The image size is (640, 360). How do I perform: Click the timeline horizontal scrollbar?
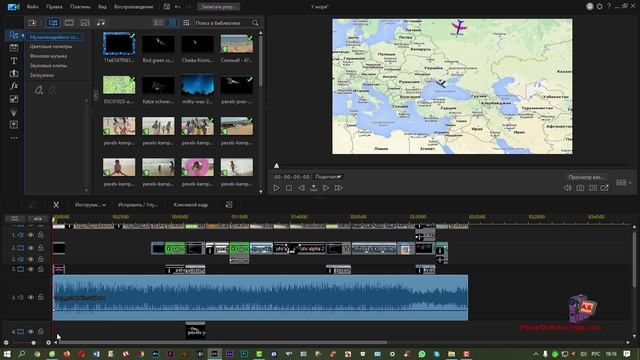(222, 342)
